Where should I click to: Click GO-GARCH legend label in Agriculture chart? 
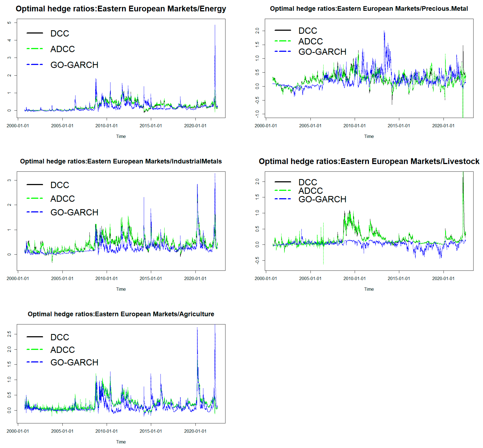tap(74, 362)
